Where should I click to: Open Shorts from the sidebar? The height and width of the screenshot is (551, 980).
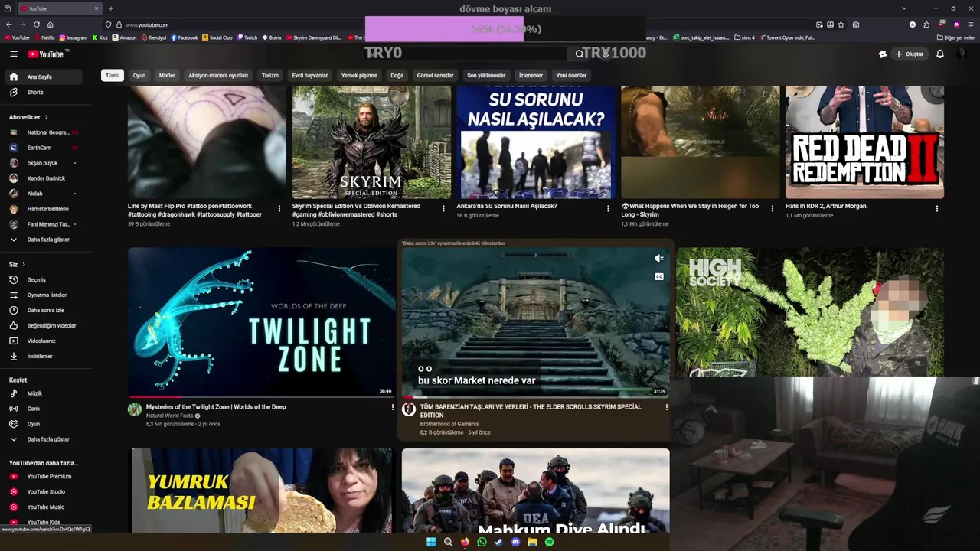[35, 92]
